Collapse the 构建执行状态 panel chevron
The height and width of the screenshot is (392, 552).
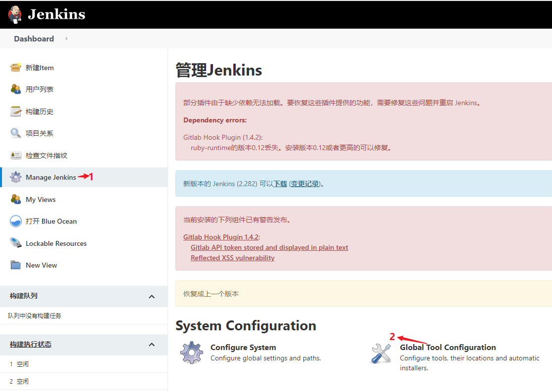click(x=152, y=344)
